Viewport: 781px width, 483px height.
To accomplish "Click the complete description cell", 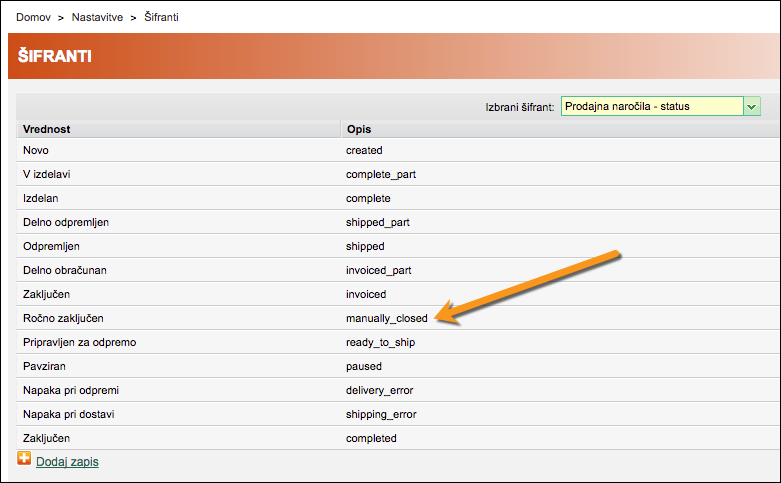I will point(368,199).
